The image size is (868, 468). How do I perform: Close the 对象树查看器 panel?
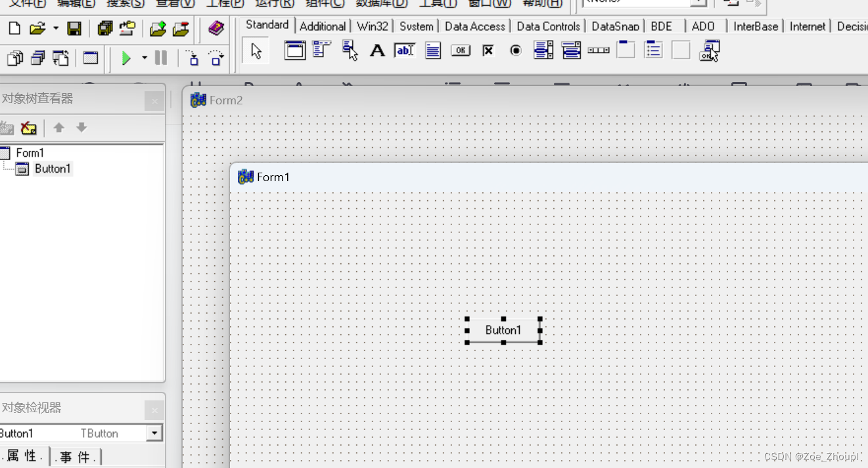[154, 100]
